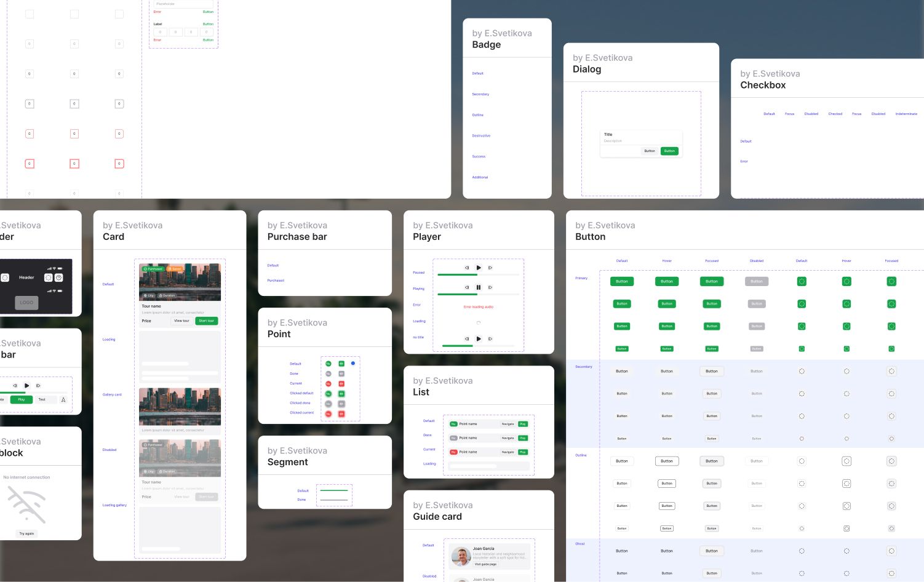Click the orange Saved badge on the tour card
The width and height of the screenshot is (924, 582).
[175, 269]
